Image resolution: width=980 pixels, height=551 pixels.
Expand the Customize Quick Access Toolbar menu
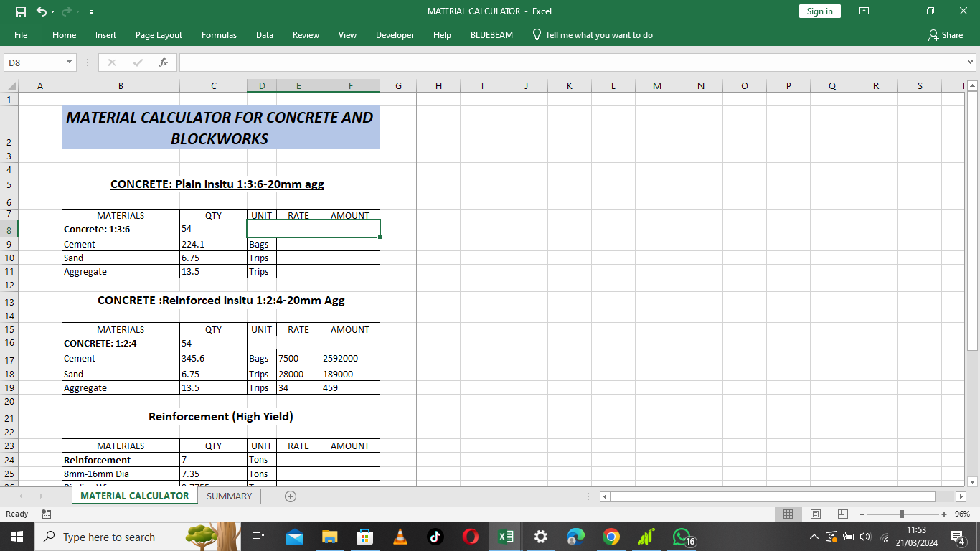(x=91, y=11)
